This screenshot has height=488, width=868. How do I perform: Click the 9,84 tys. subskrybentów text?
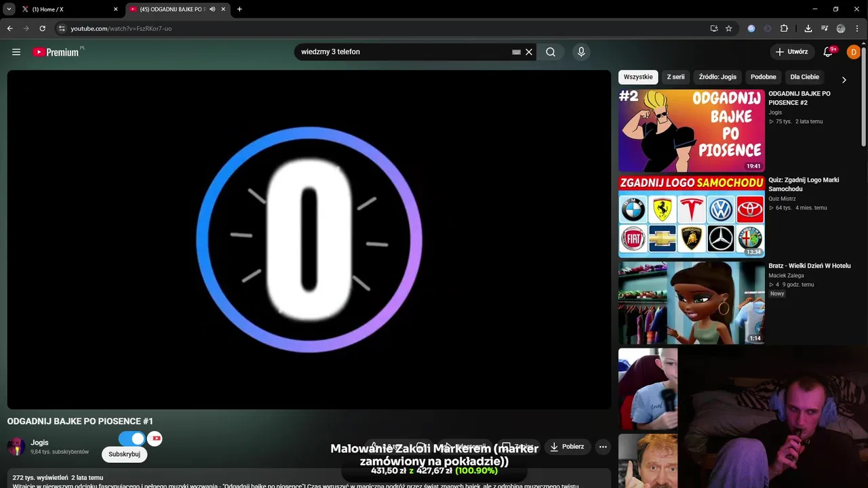[60, 452]
